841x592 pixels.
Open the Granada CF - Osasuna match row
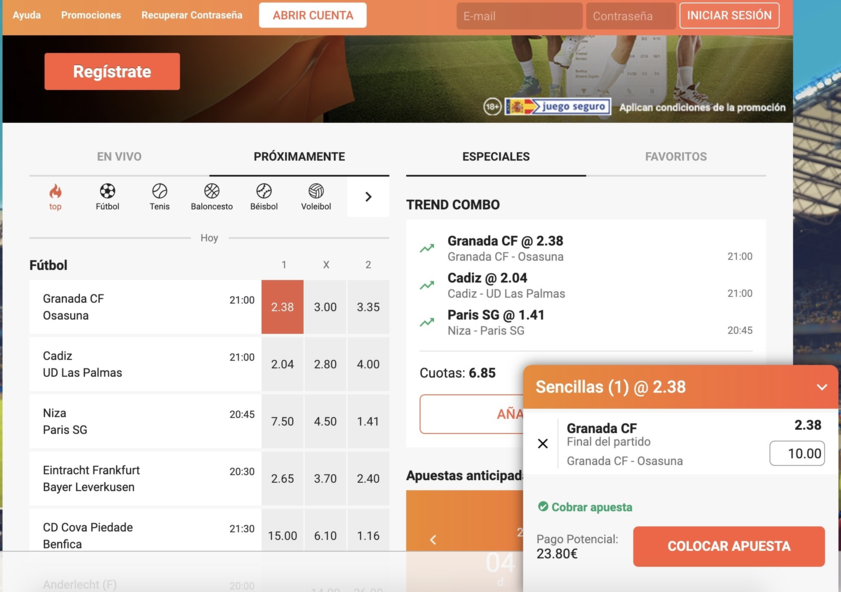(x=145, y=307)
